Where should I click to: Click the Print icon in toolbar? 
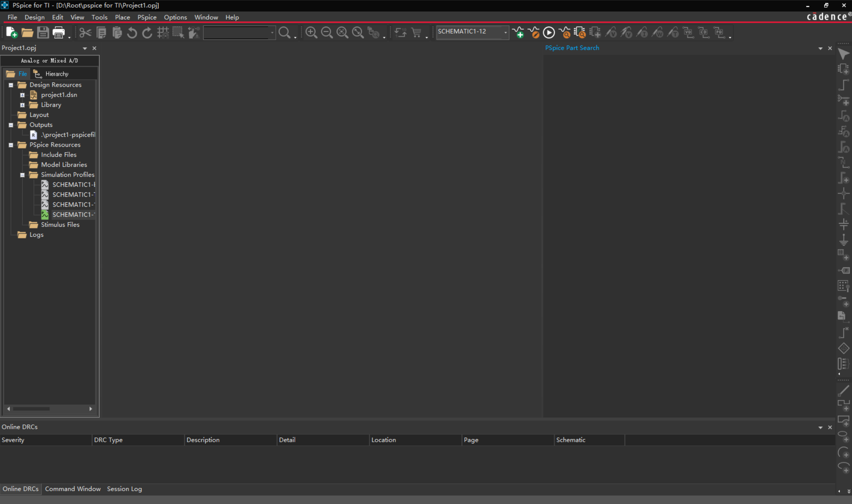click(x=59, y=33)
